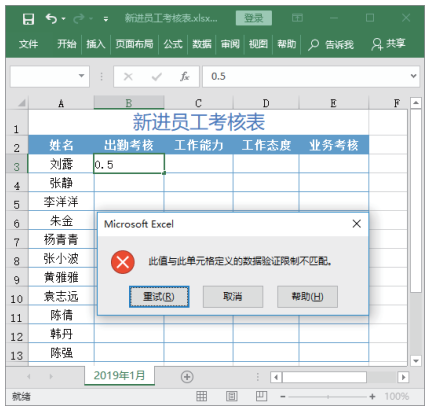Select the 2019年1月 sheet tab
This screenshot has height=409, width=430.
[119, 376]
